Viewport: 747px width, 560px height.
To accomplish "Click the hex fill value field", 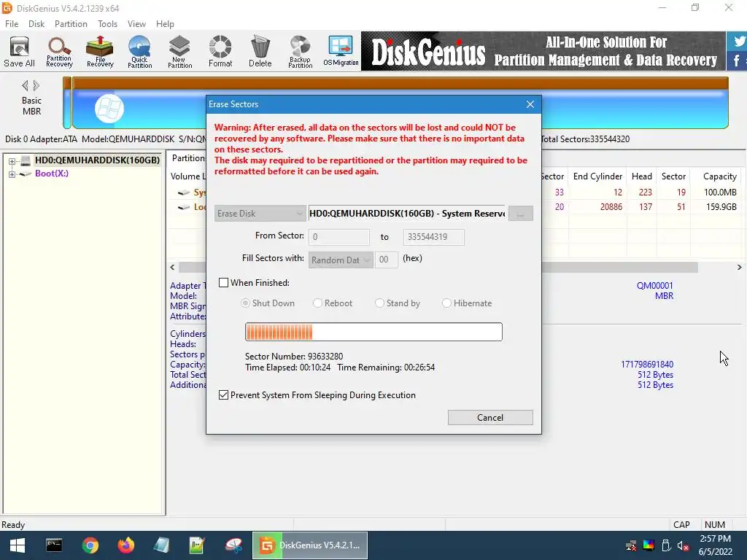I will [x=386, y=260].
